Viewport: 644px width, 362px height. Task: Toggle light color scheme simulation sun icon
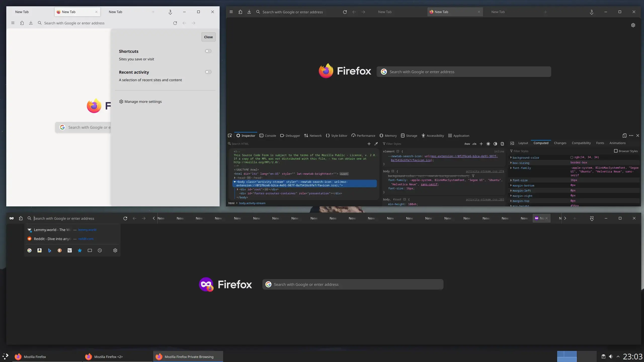[488, 144]
